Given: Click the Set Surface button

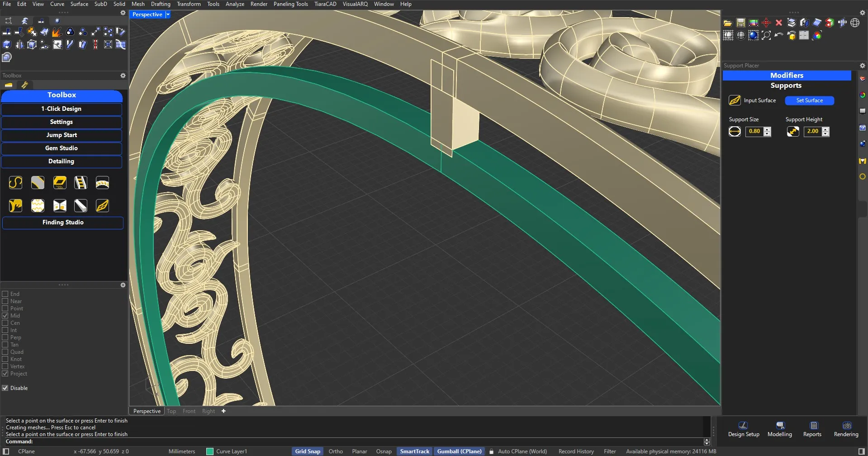Looking at the screenshot, I should pyautogui.click(x=809, y=100).
